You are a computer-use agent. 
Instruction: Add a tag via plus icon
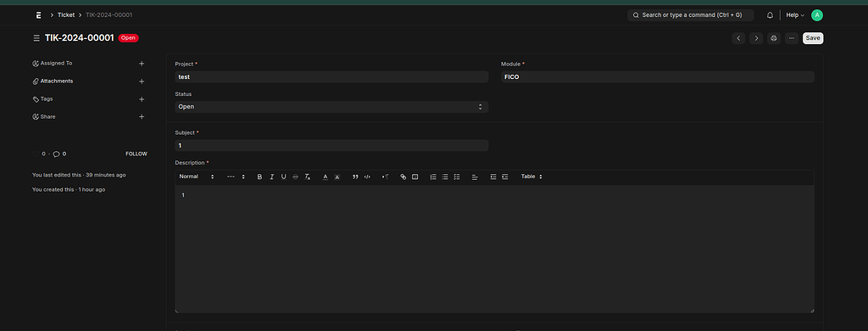click(x=142, y=99)
